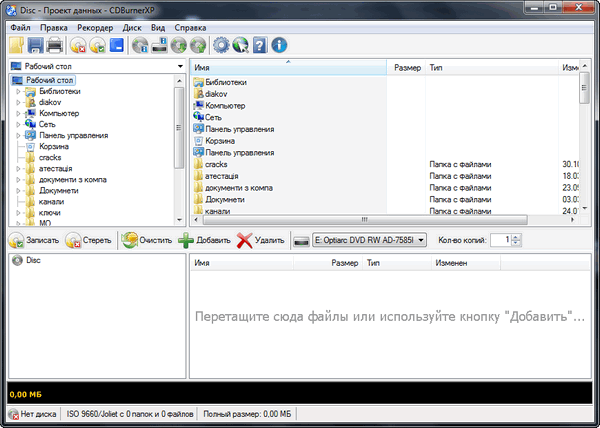The width and height of the screenshot is (600, 428).
Task: Sort file list by Имя column header
Action: [x=280, y=68]
